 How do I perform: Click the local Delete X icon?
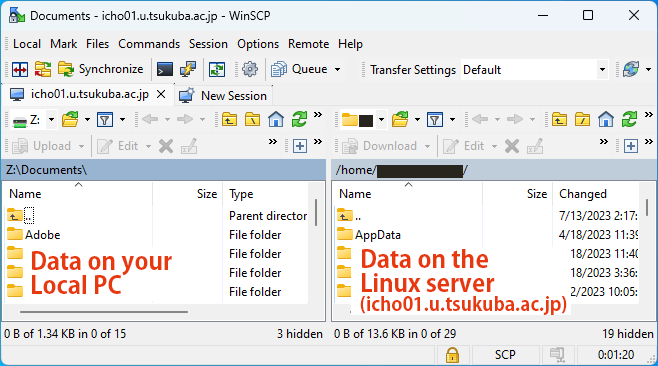[x=166, y=146]
